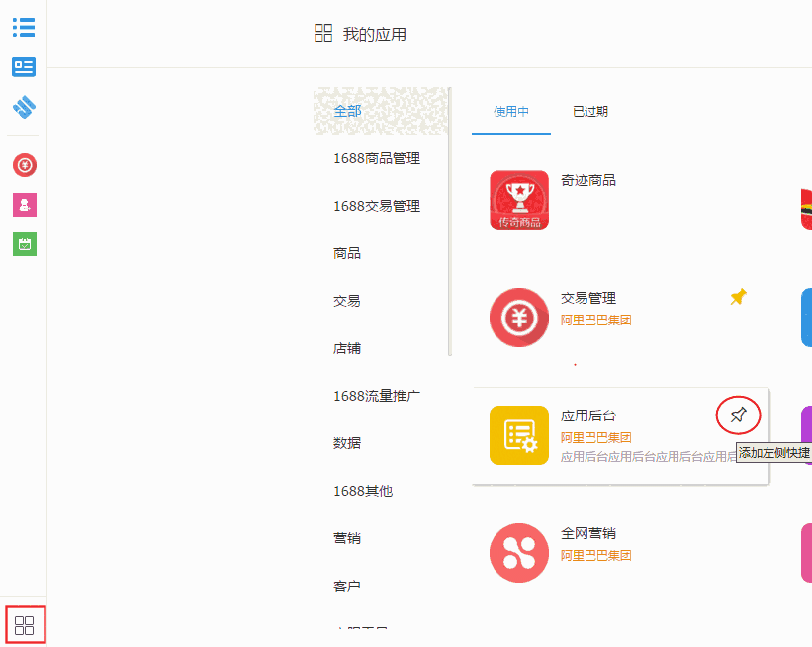The height and width of the screenshot is (647, 812).
Task: Open the green calendar icon in the sidebar
Action: 24,243
